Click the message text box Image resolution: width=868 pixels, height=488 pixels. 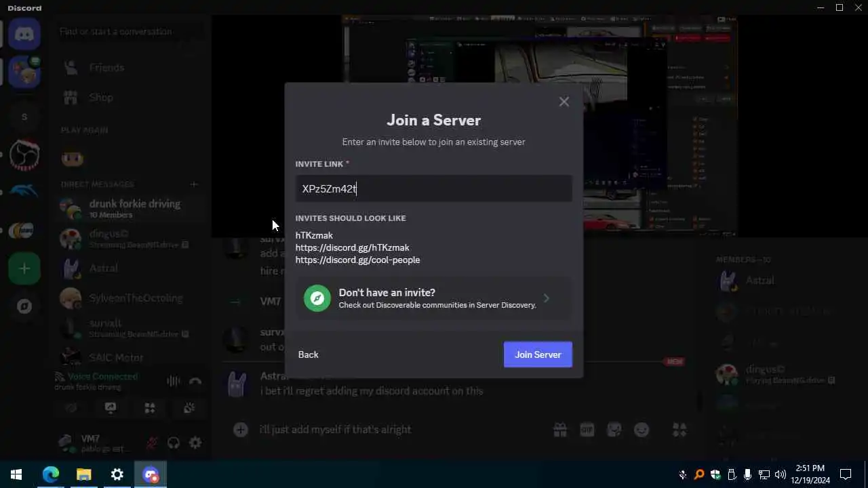pyautogui.click(x=400, y=429)
